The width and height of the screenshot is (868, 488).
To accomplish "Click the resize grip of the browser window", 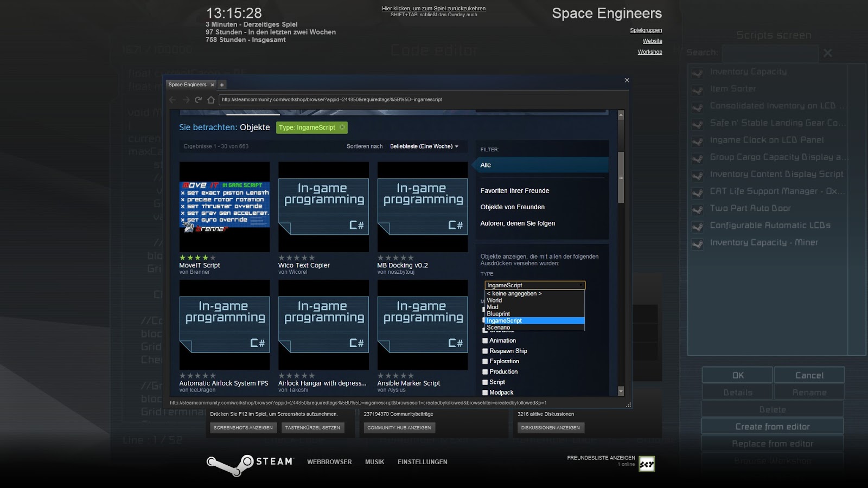I will pyautogui.click(x=628, y=404).
